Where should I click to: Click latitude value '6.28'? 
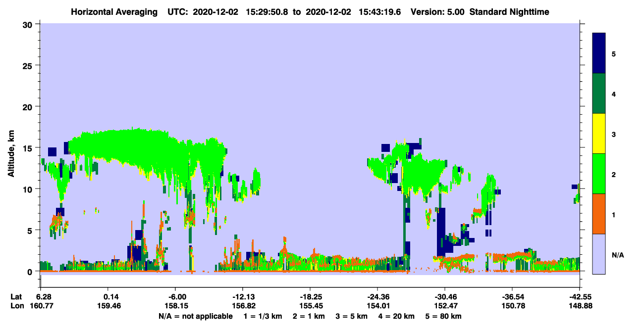pos(44,297)
